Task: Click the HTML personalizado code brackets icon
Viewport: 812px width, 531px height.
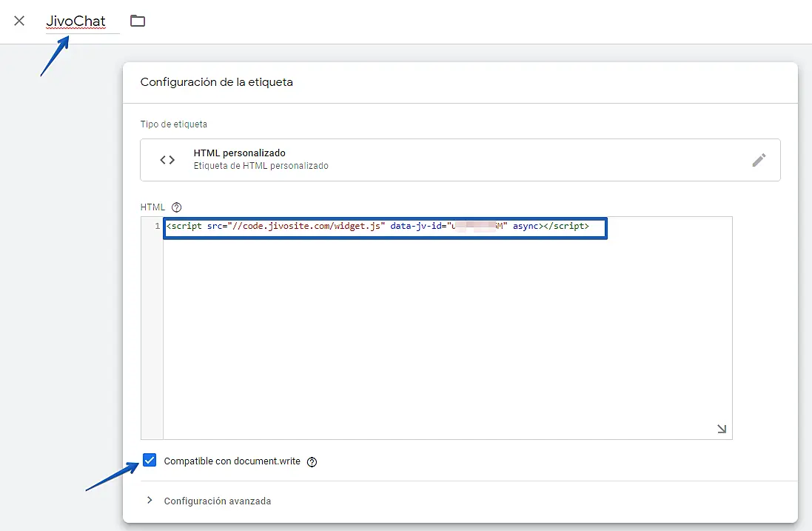Action: 167,160
